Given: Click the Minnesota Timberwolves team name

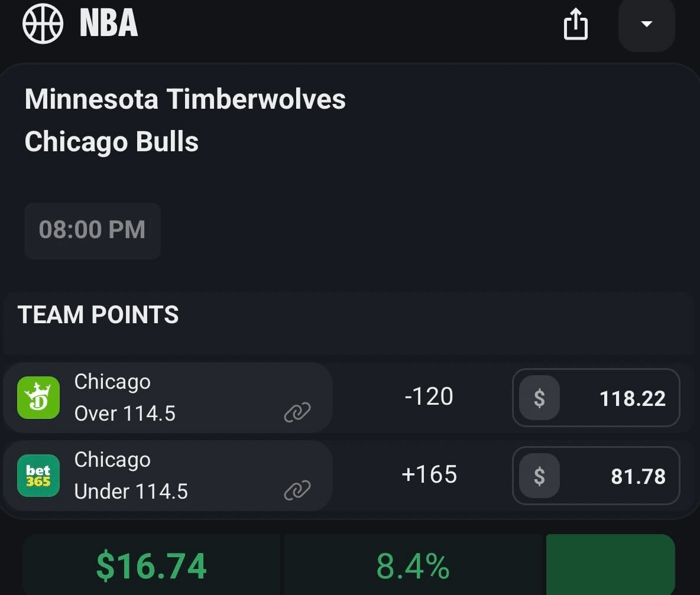Looking at the screenshot, I should 185,99.
